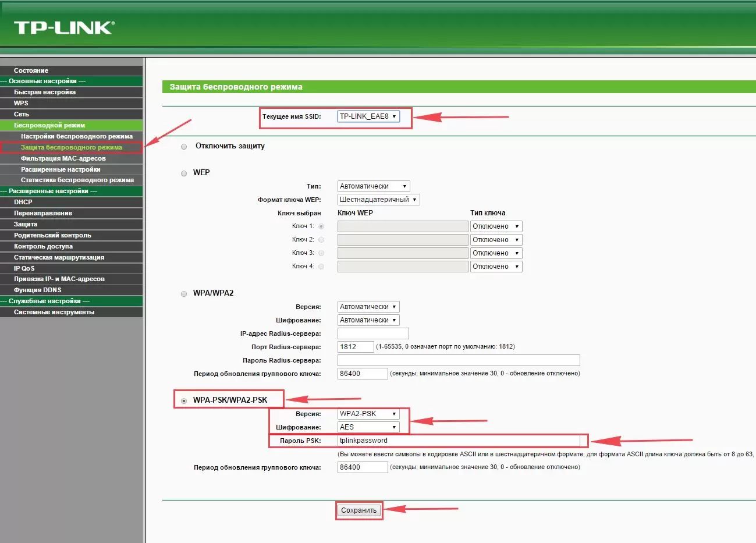Open the WPA2-PSK version dropdown
The width and height of the screenshot is (756, 543).
[x=368, y=414]
